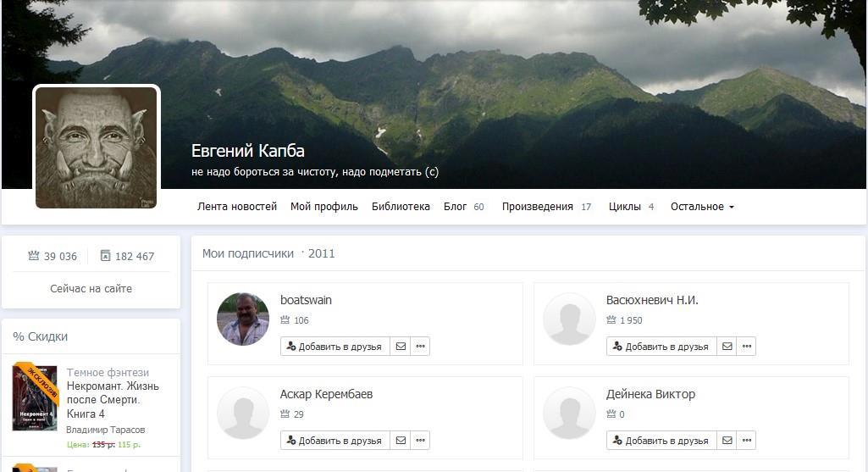Add boatswain to friends
This screenshot has width=868, height=472.
(x=334, y=347)
